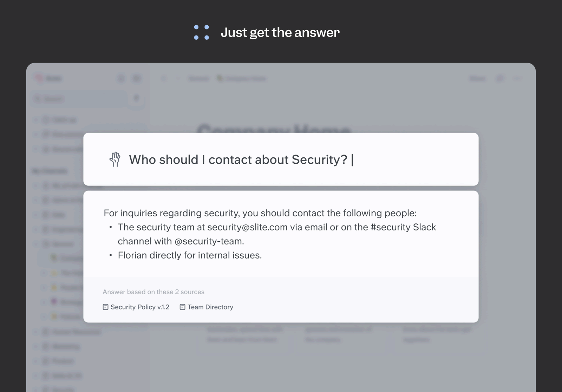562x392 pixels.
Task: Click the security@slite.com email address
Action: tap(247, 227)
